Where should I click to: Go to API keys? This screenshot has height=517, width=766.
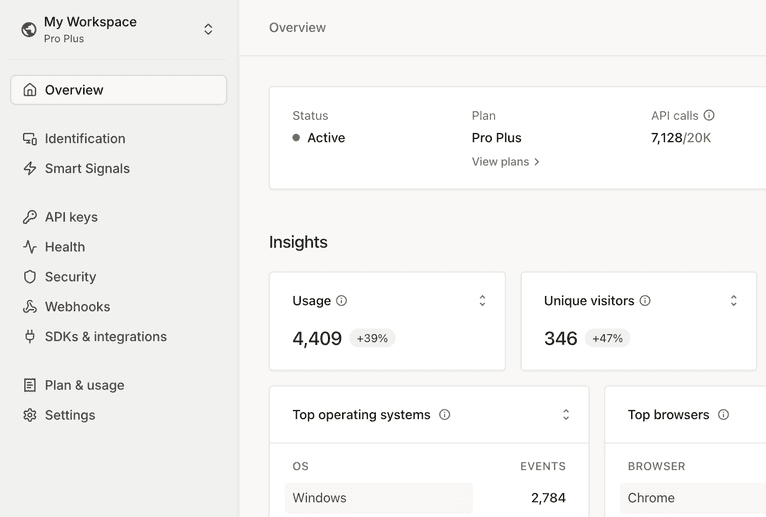click(x=71, y=217)
